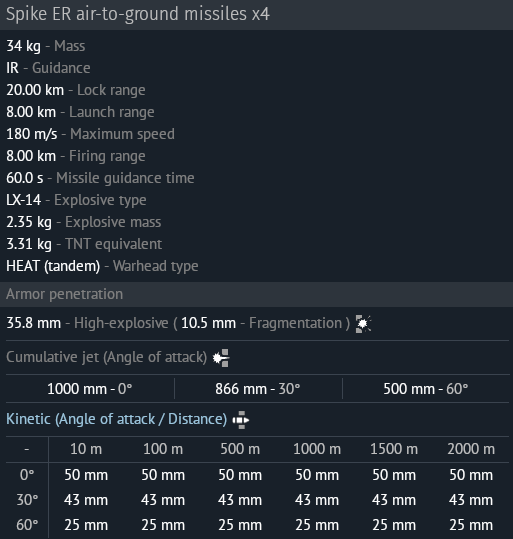Click the 10 m distance column header
This screenshot has width=513, height=539.
(x=86, y=449)
